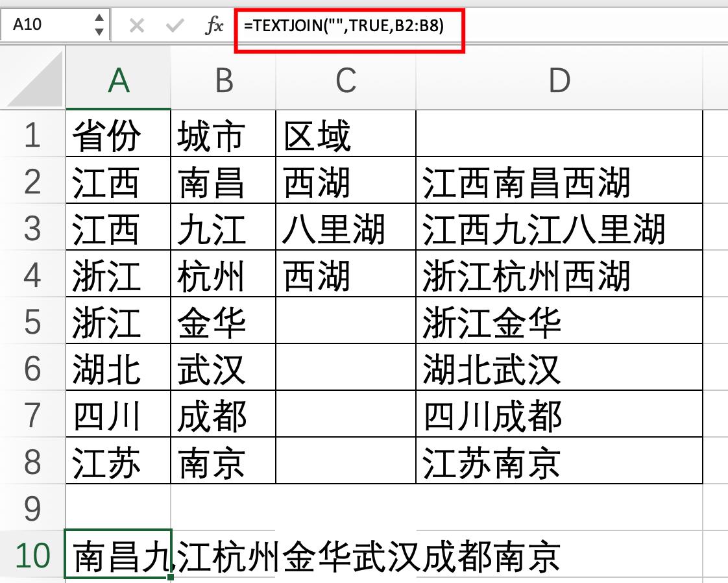Select the cell containing 武汉
Screen dimensions: 728x583
[x=223, y=368]
